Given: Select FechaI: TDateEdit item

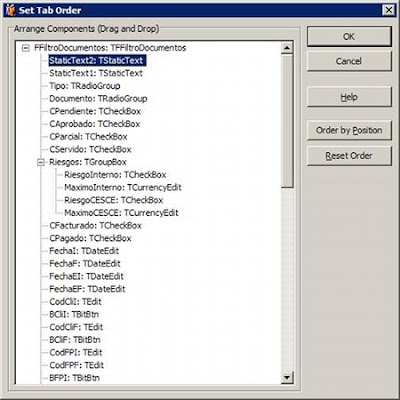Looking at the screenshot, I should pos(84,251).
